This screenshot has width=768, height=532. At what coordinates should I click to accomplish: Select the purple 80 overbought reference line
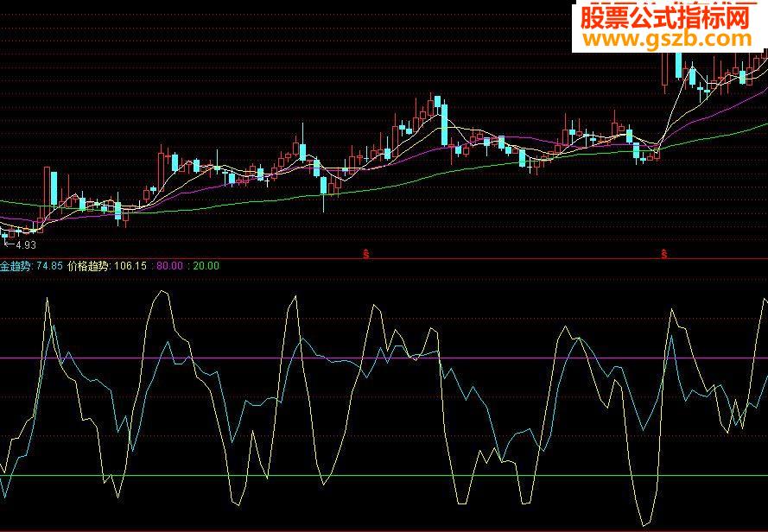[384, 358]
